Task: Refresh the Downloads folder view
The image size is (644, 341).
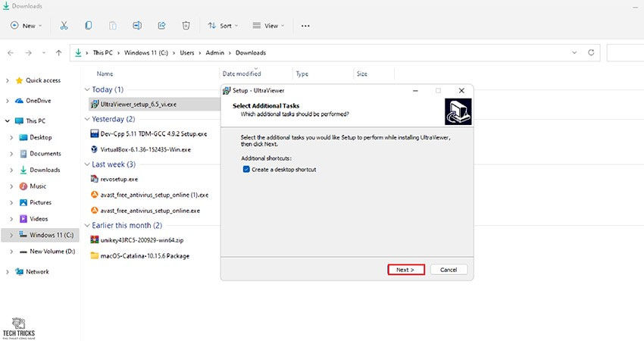Action: tap(591, 52)
